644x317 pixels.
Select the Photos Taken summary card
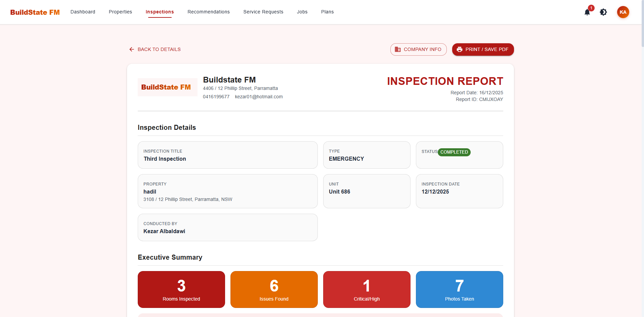pos(460,289)
